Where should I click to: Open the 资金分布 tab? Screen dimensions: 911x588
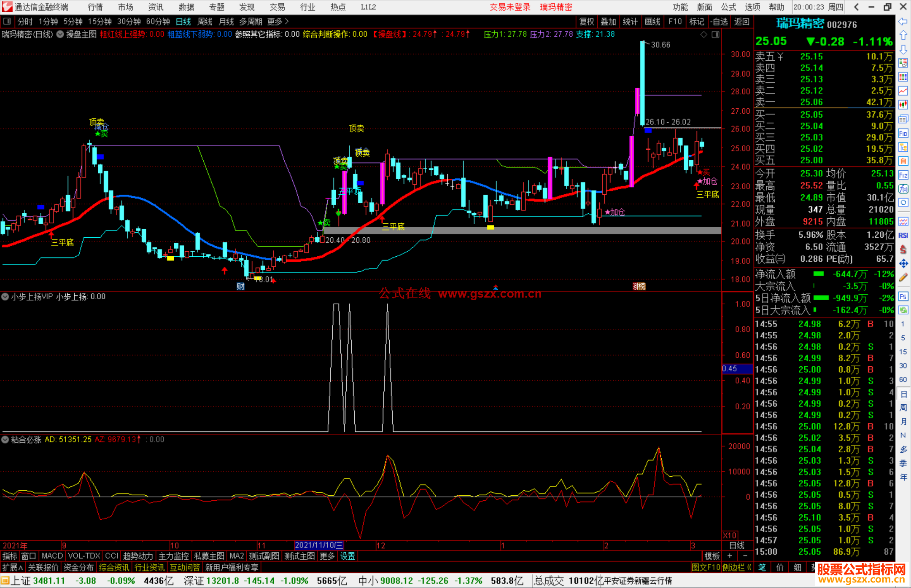(x=78, y=567)
